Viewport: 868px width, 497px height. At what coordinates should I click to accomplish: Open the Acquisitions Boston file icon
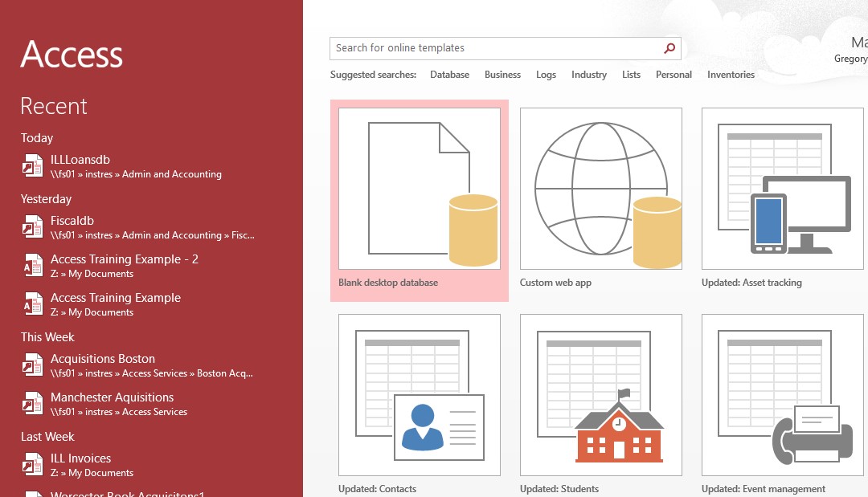click(33, 365)
